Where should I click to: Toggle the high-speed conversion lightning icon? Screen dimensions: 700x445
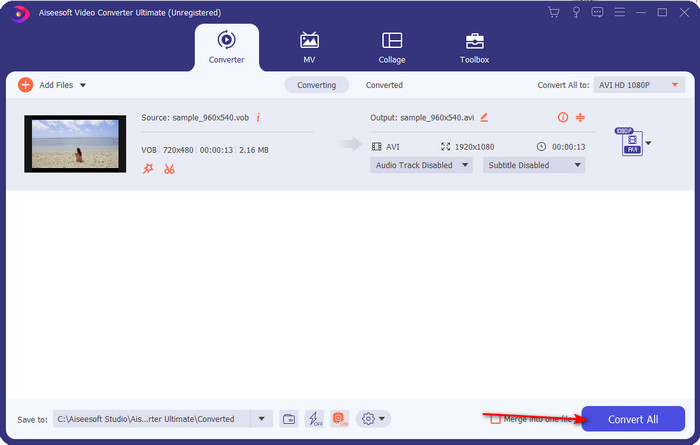click(x=314, y=419)
